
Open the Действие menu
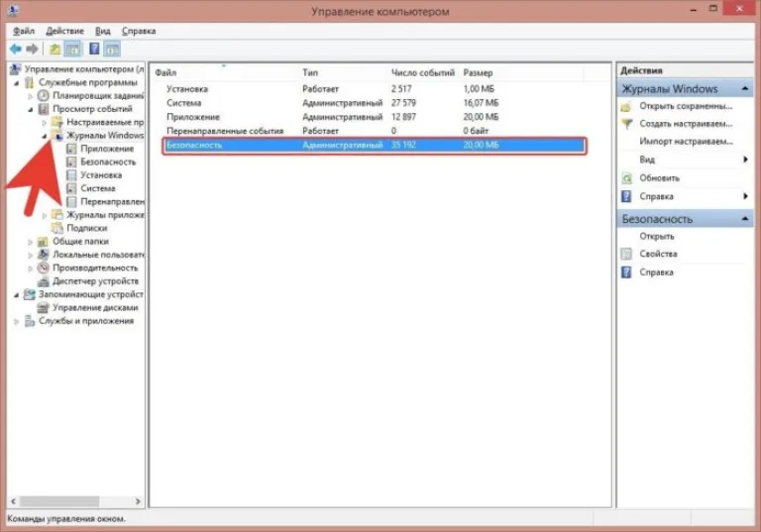pyautogui.click(x=64, y=31)
